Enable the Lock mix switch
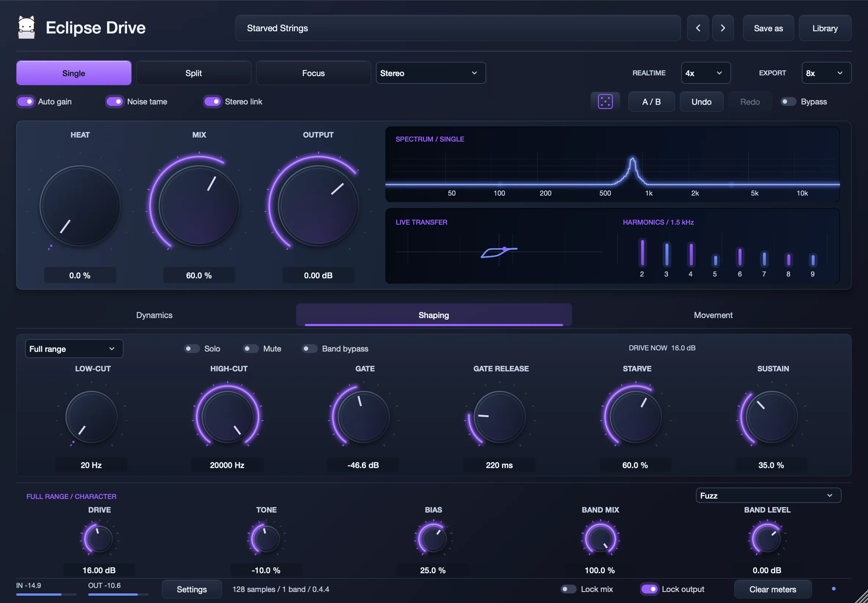This screenshot has width=868, height=603. click(568, 589)
